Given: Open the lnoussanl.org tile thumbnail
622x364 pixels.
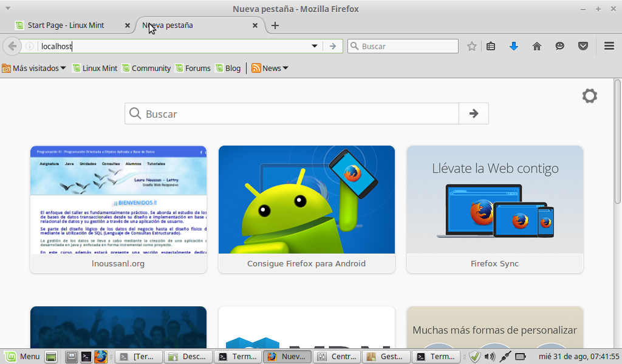Looking at the screenshot, I should coord(118,200).
